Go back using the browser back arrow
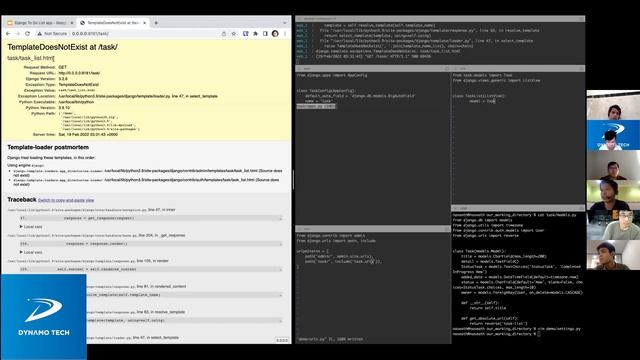 click(x=8, y=33)
